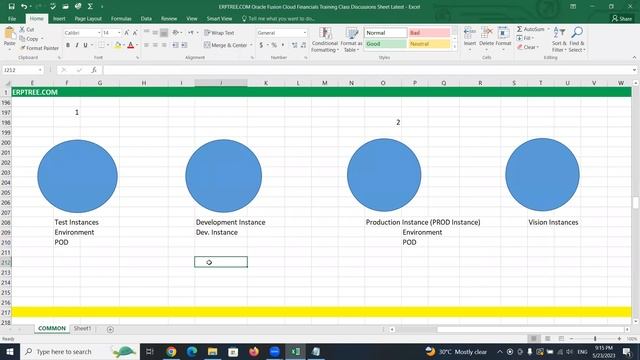The width and height of the screenshot is (640, 360).
Task: Toggle Bottom Align vertical alignment
Action: pos(164,33)
